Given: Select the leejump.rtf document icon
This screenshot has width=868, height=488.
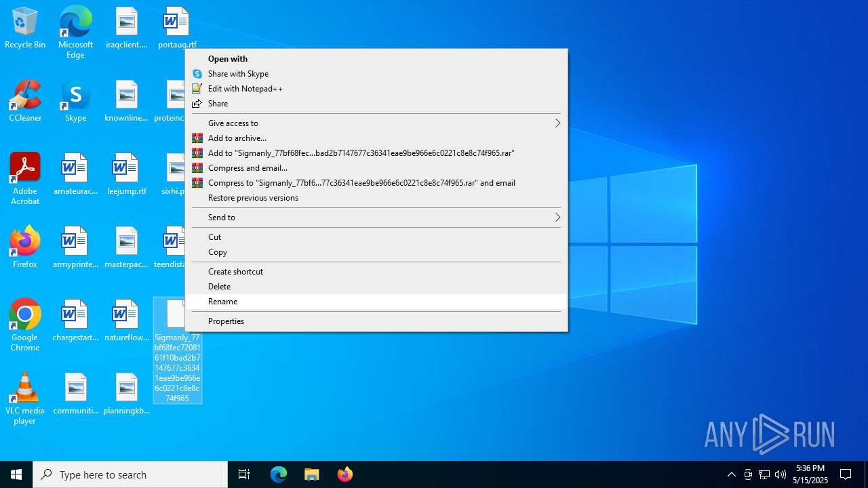Looking at the screenshot, I should (126, 175).
